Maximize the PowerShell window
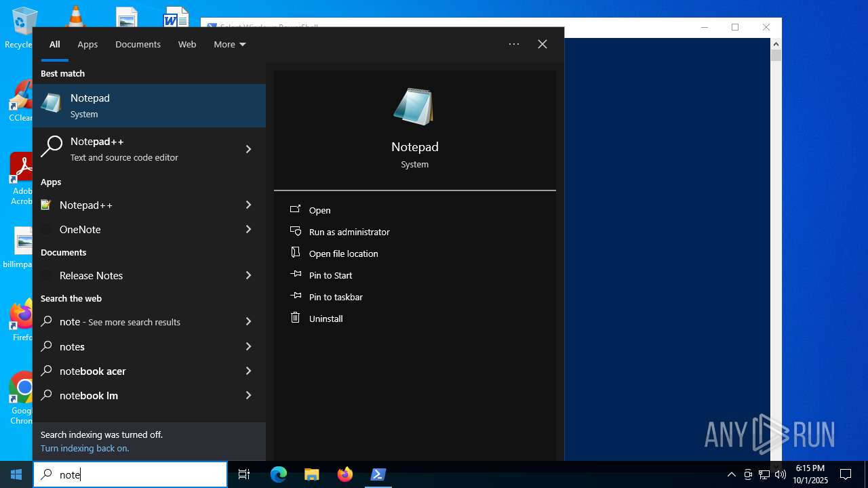 point(735,27)
